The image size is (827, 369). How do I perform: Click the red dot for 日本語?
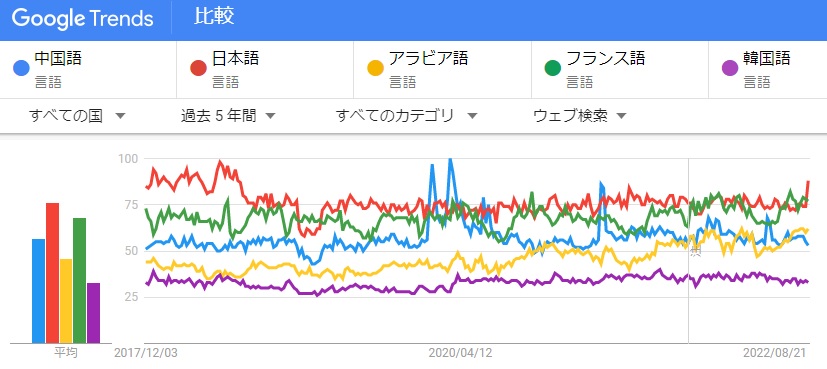198,68
